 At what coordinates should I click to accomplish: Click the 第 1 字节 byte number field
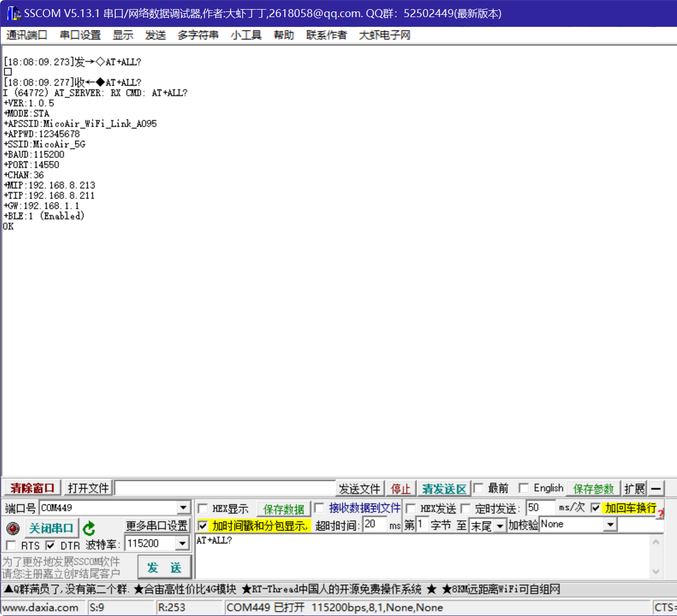coord(421,525)
